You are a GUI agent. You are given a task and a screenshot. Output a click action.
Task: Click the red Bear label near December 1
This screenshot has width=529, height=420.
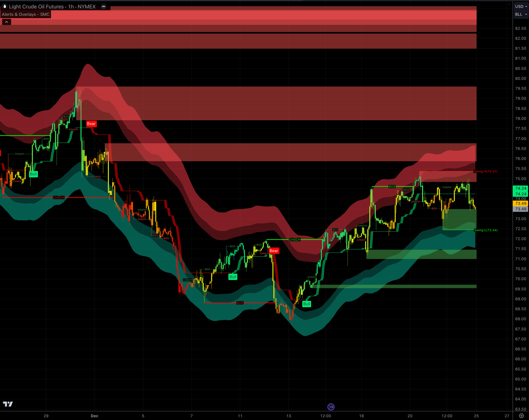point(91,124)
